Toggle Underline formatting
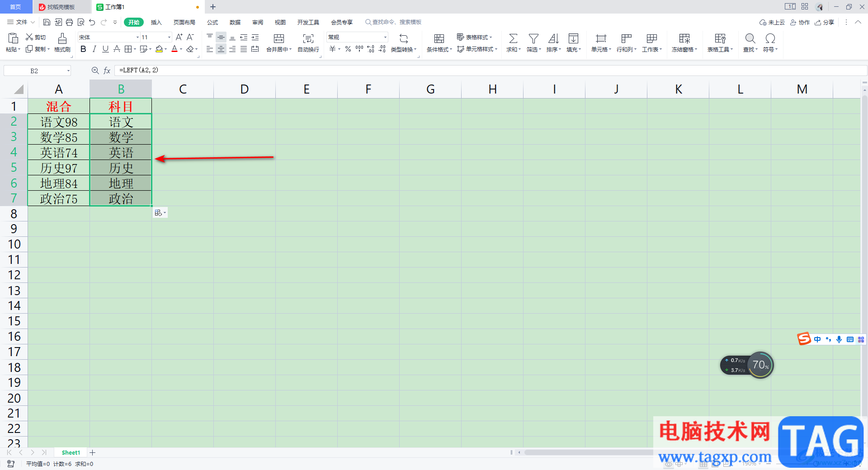Screen dimensions: 868x470 [x=105, y=49]
